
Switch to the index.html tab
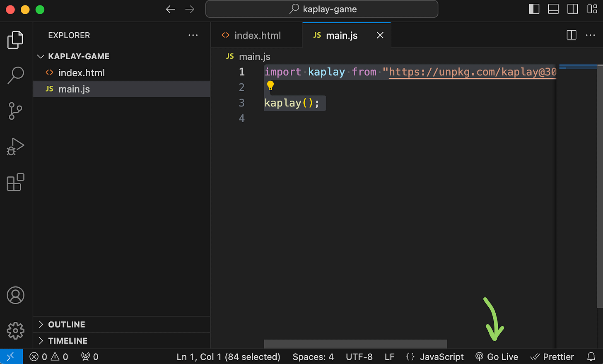click(257, 35)
